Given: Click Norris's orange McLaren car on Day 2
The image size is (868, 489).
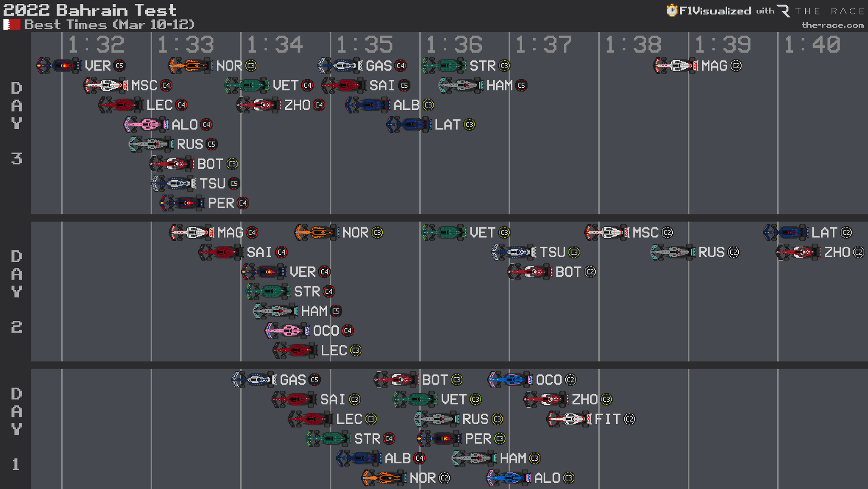Looking at the screenshot, I should (316, 232).
